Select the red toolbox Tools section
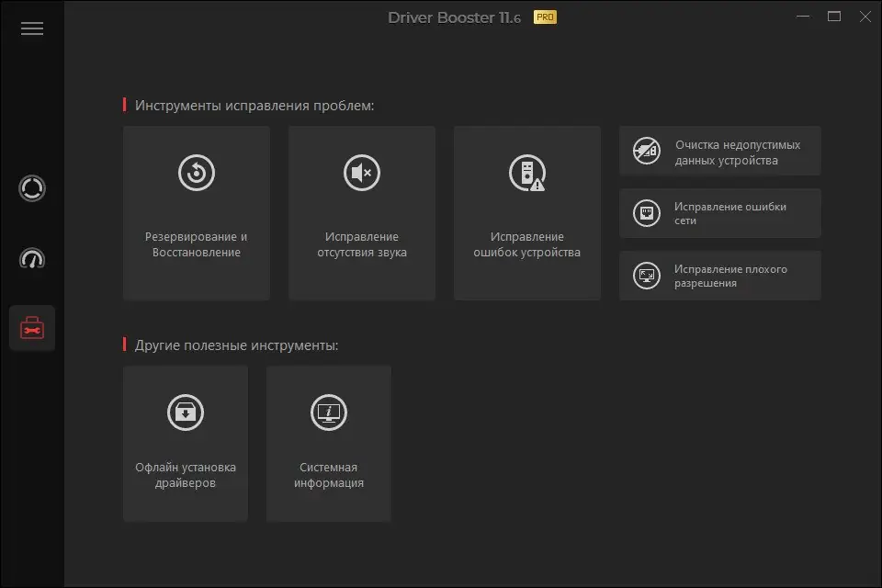 click(x=32, y=328)
